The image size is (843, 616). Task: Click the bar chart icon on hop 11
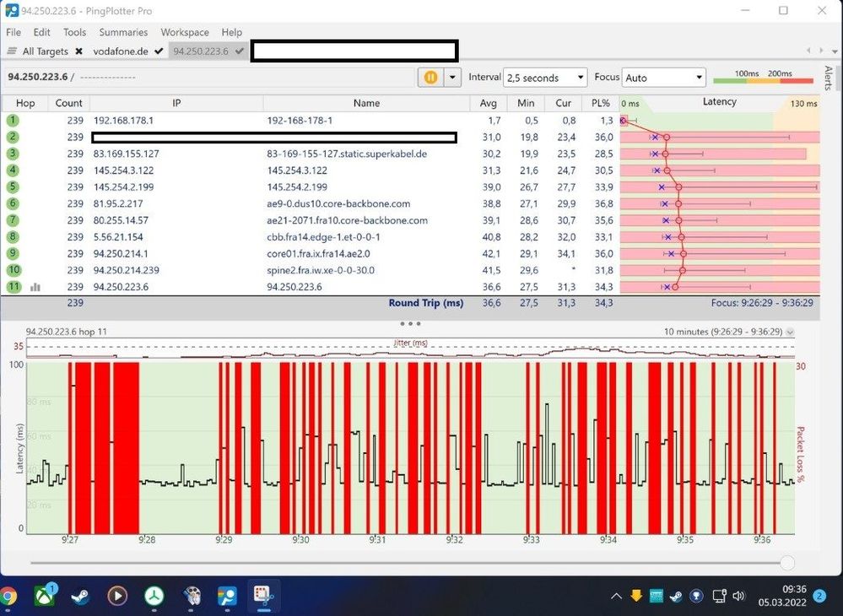tap(37, 287)
